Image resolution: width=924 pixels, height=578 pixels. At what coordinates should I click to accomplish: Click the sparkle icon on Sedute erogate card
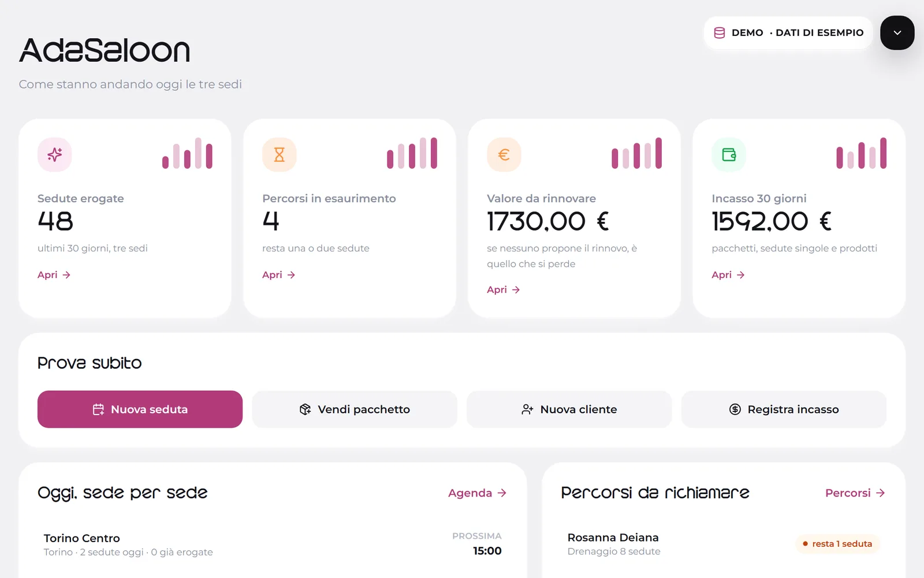(55, 154)
